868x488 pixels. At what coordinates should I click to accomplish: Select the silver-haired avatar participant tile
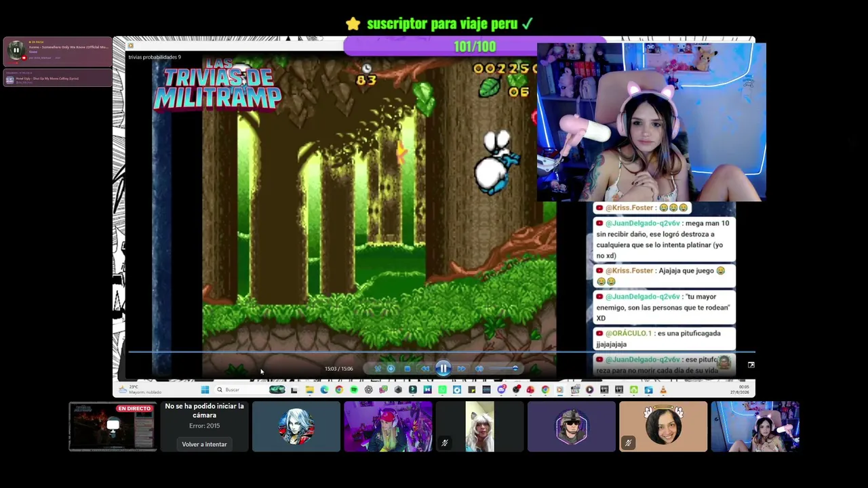pyautogui.click(x=296, y=426)
